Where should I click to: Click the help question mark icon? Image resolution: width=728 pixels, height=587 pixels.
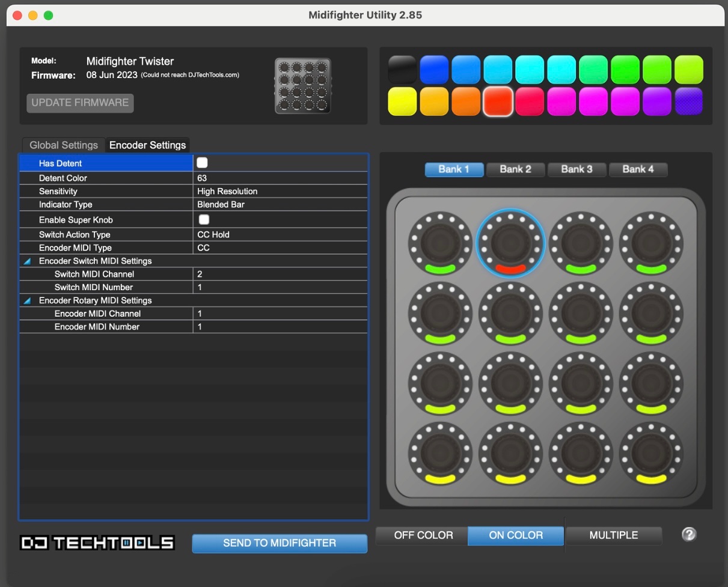(689, 535)
